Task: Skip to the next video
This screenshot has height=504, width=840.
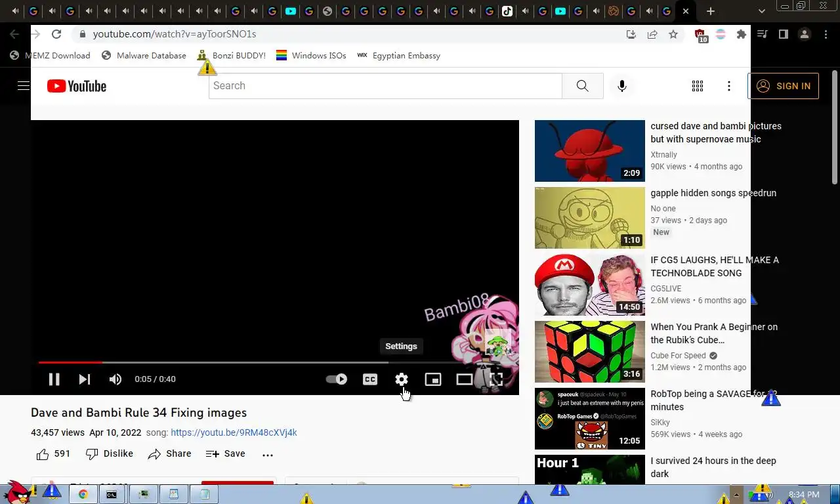Action: point(85,379)
